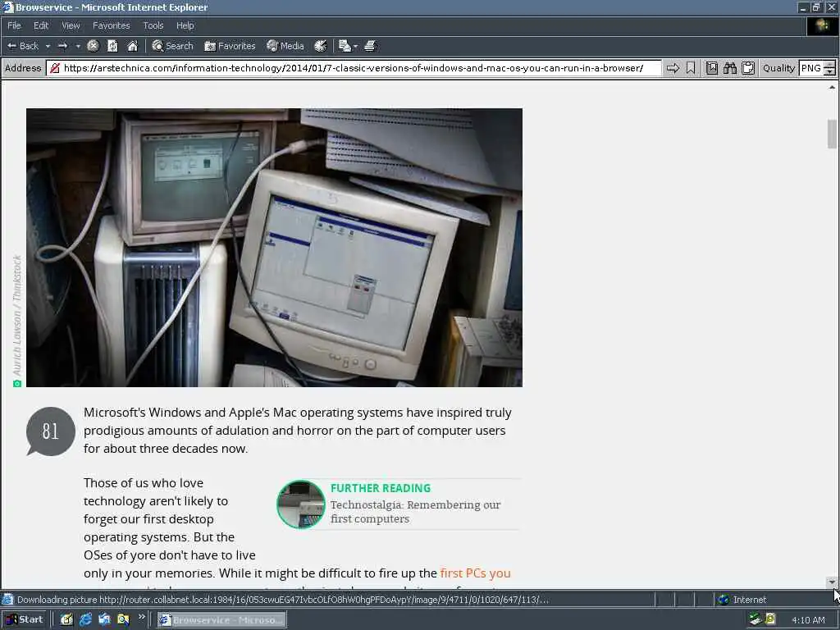This screenshot has height=630, width=840.
Task: Click the bookmarks book icon
Action: pyautogui.click(x=712, y=68)
